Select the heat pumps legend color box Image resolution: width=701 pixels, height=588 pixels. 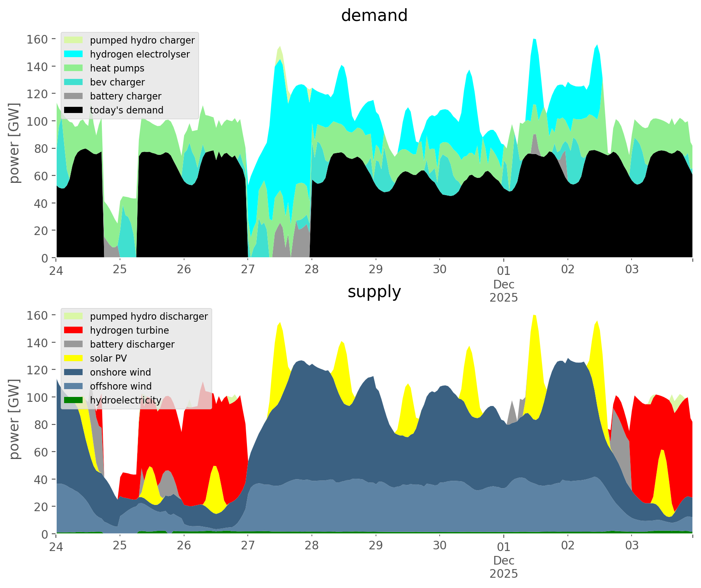73,68
